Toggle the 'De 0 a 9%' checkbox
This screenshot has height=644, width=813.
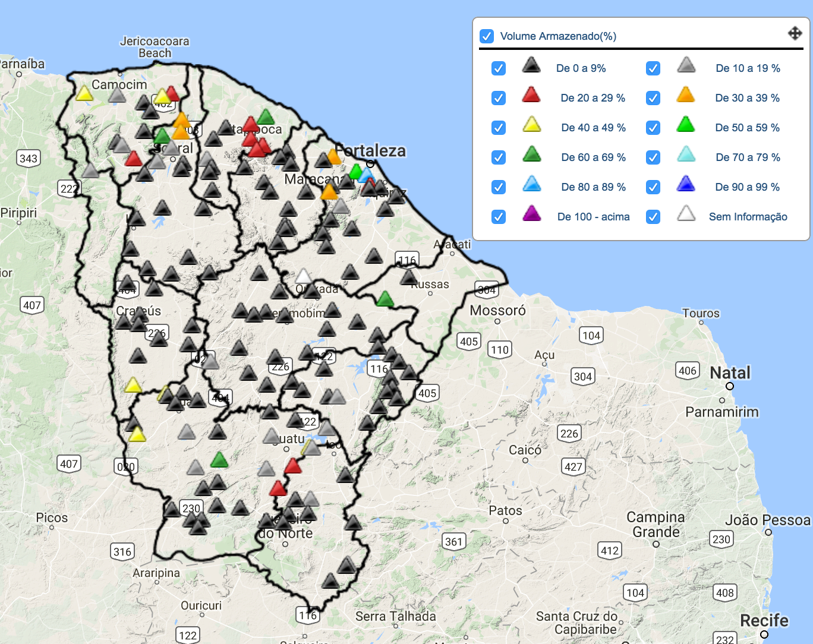[499, 68]
